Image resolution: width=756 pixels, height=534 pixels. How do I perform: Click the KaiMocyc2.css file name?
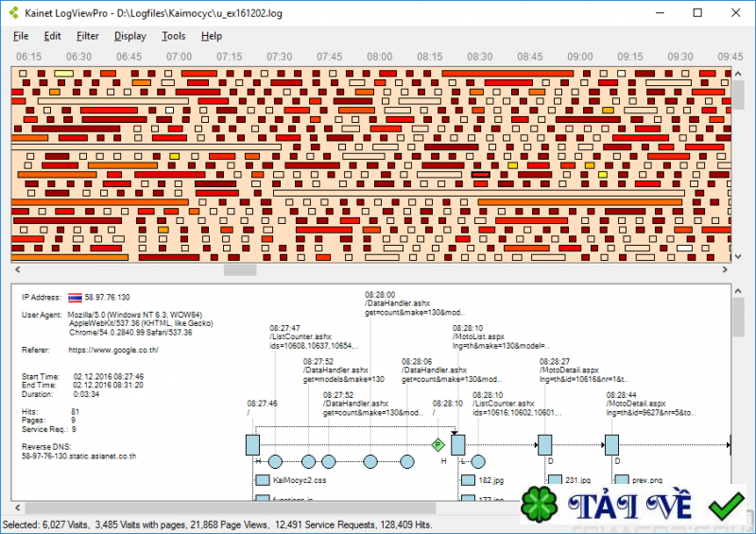300,480
